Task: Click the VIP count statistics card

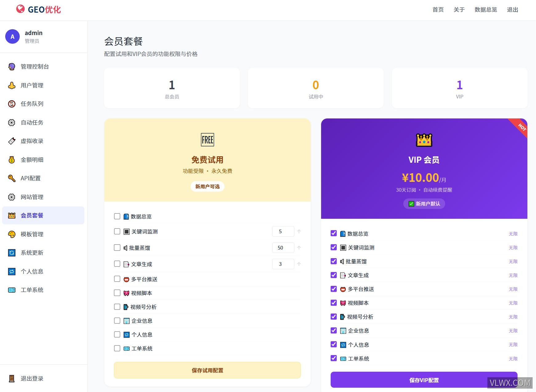Action: pos(460,88)
